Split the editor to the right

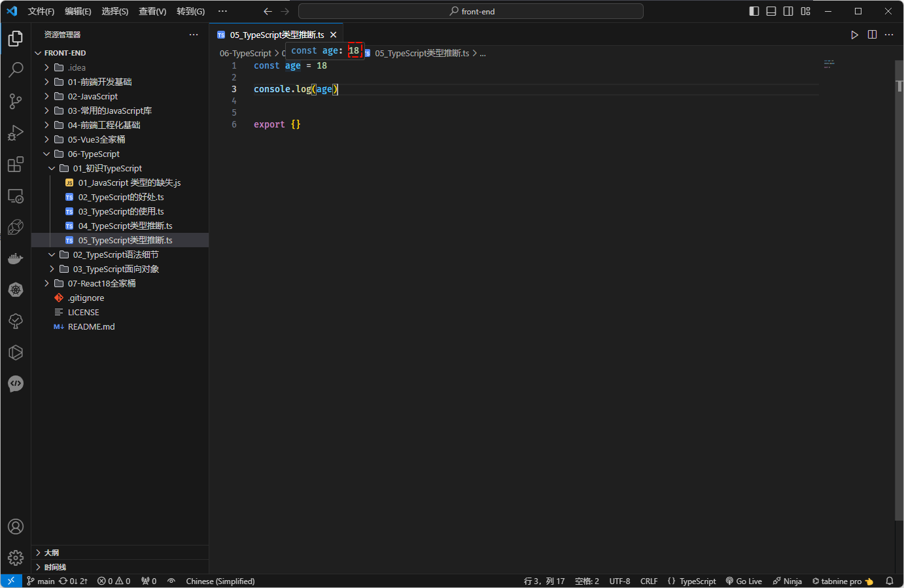[872, 35]
